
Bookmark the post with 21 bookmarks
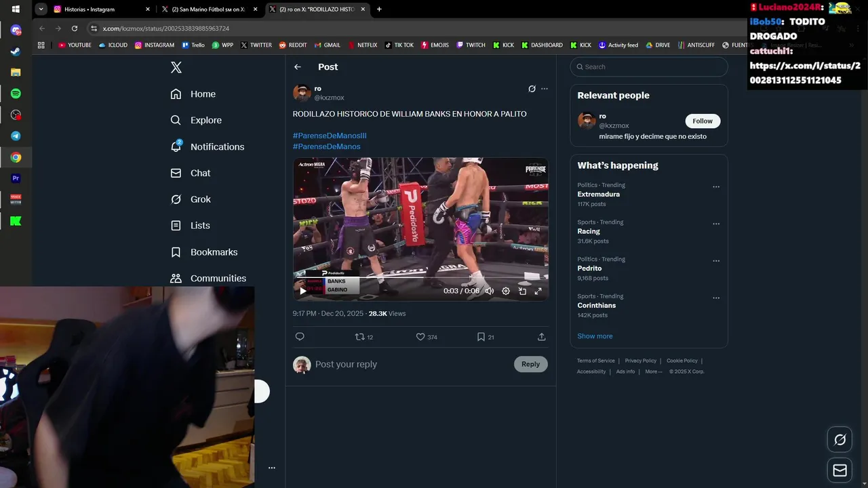pyautogui.click(x=485, y=337)
